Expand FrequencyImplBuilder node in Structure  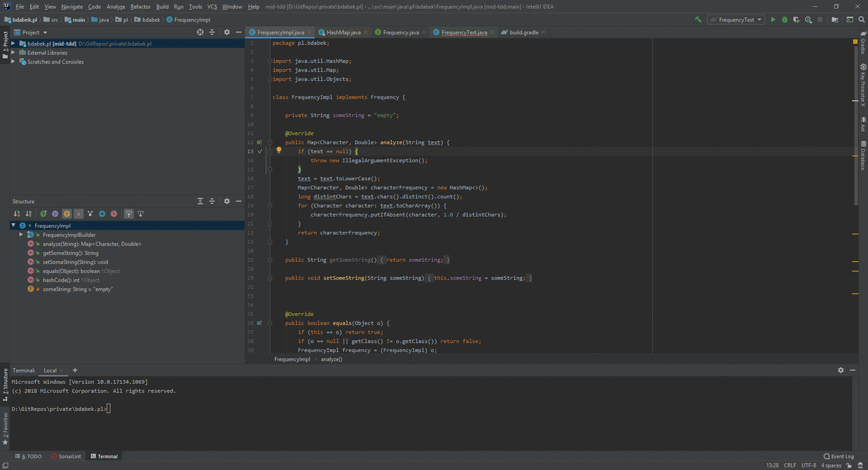pos(21,234)
